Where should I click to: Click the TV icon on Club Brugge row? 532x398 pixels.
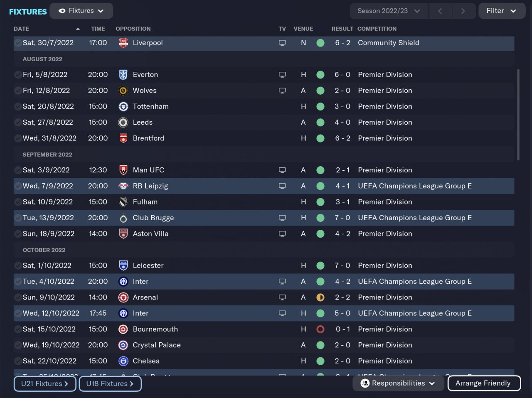(x=282, y=218)
